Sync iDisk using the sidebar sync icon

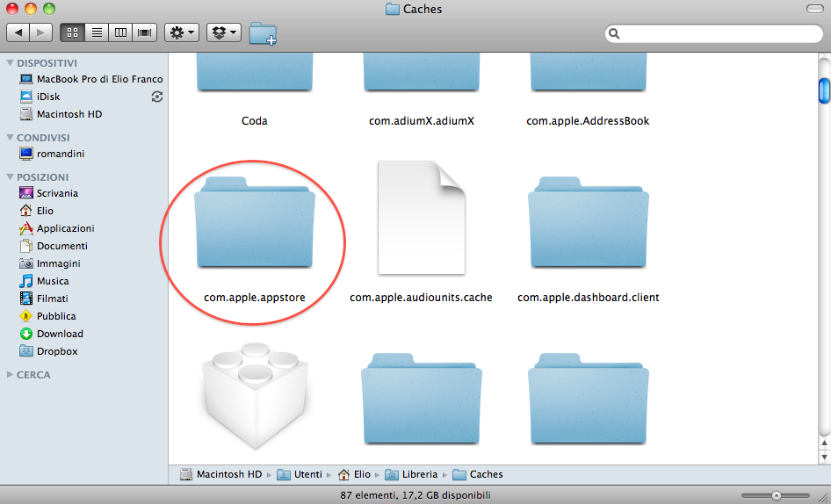157,97
